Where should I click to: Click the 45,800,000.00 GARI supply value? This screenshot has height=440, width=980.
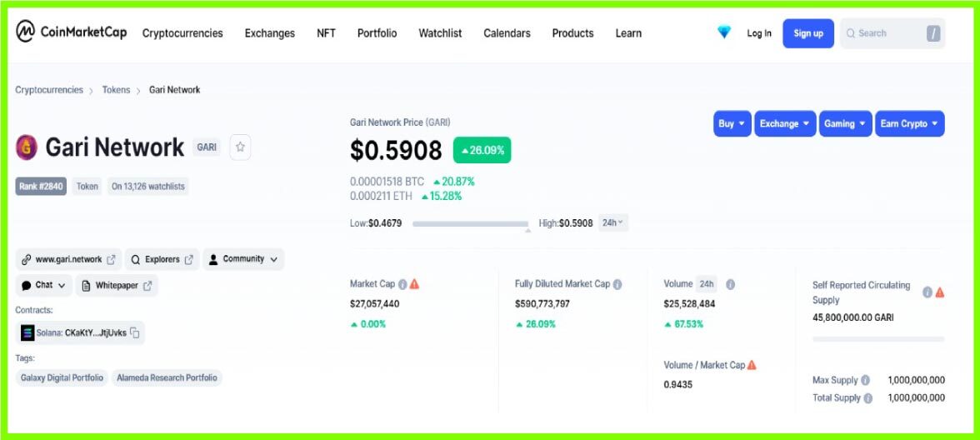pos(853,317)
